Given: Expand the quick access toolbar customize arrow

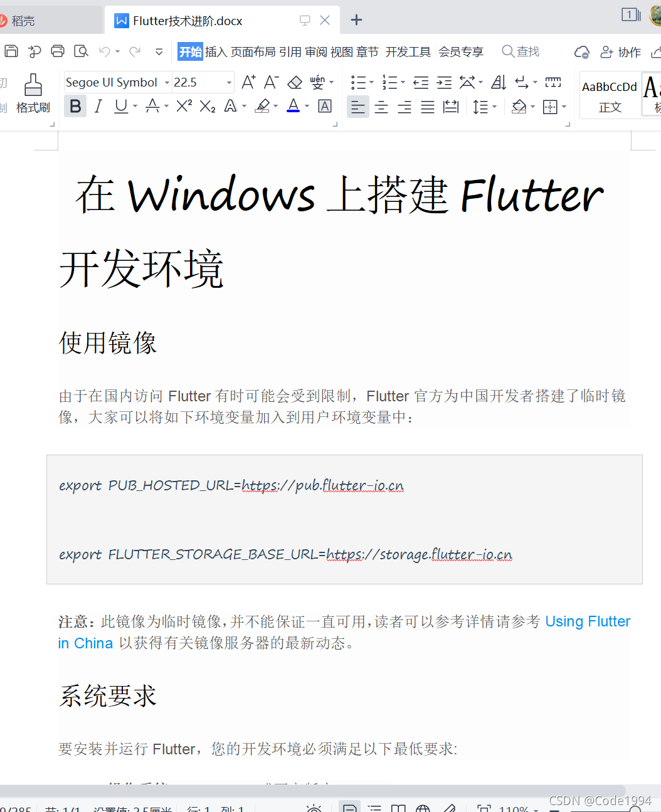Looking at the screenshot, I should click(x=159, y=51).
